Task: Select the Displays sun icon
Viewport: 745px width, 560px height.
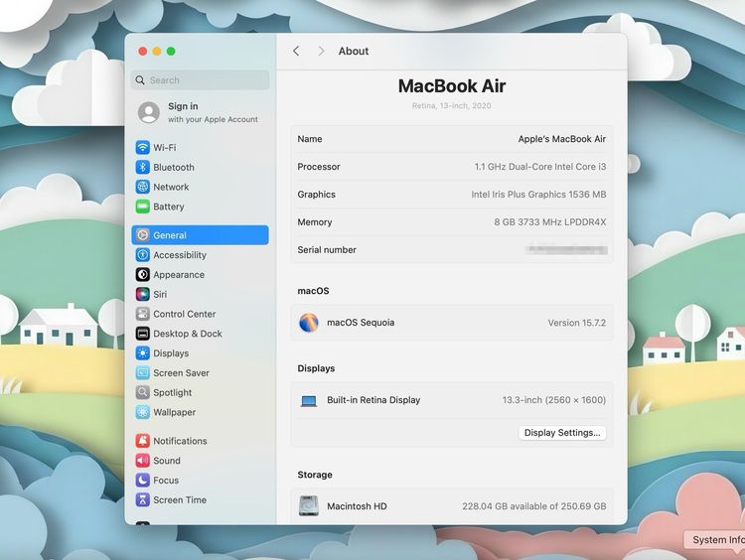Action: (x=142, y=353)
